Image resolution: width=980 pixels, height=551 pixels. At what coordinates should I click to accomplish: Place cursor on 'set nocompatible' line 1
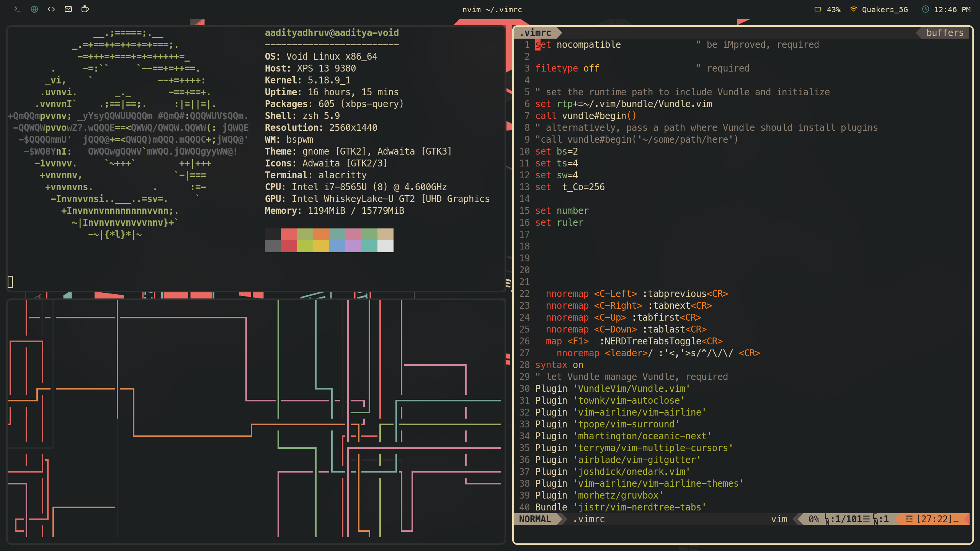(578, 45)
